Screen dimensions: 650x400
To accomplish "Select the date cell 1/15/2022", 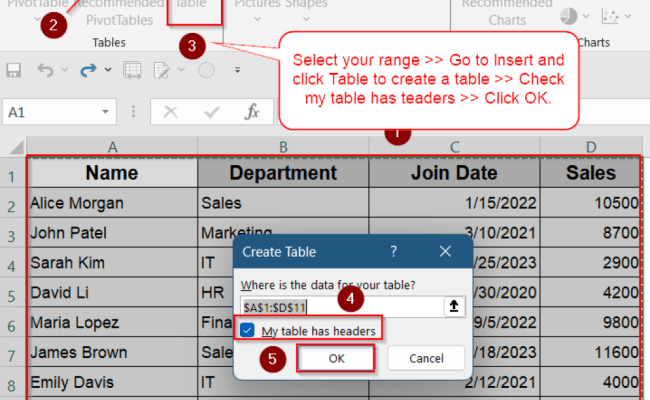I will click(454, 203).
